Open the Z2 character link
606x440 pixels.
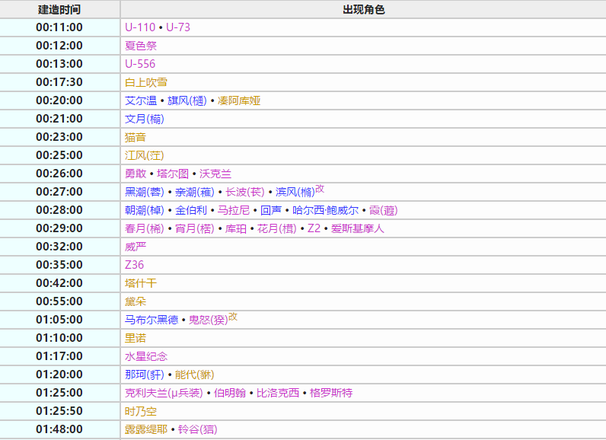(314, 228)
